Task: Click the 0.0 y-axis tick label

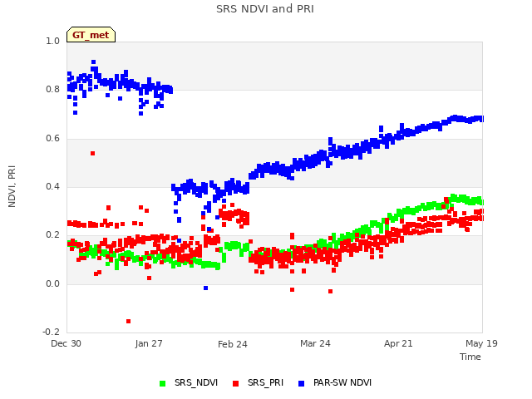Action: 52,283
